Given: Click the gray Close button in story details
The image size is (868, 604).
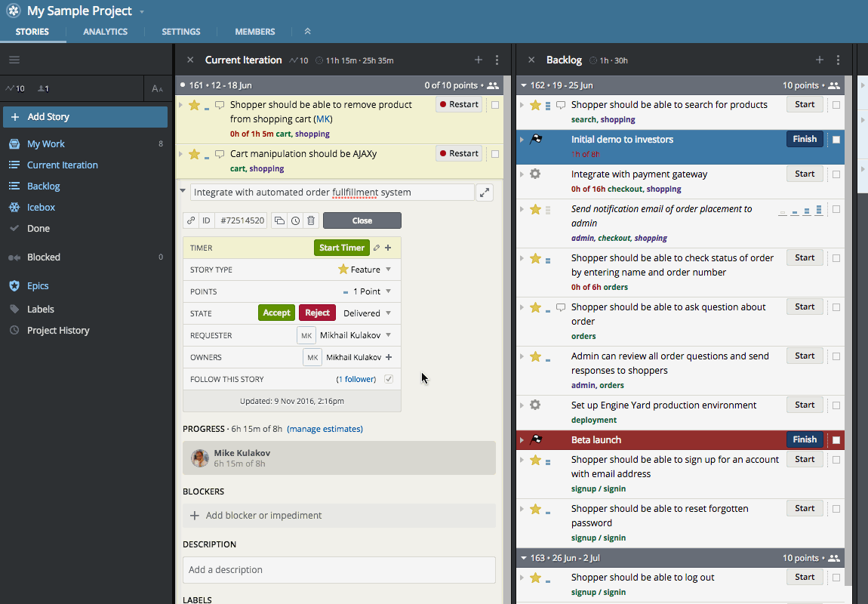Looking at the screenshot, I should (x=362, y=220).
